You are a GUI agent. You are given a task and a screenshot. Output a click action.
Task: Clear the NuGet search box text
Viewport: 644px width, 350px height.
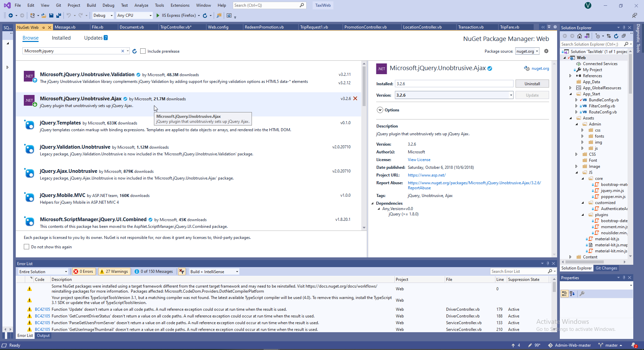pos(123,51)
